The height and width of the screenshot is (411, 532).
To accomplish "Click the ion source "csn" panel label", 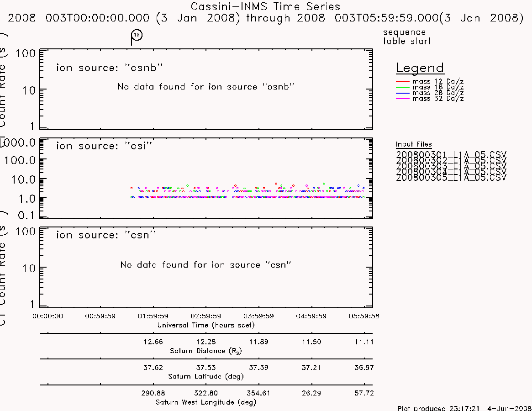I will [105, 235].
